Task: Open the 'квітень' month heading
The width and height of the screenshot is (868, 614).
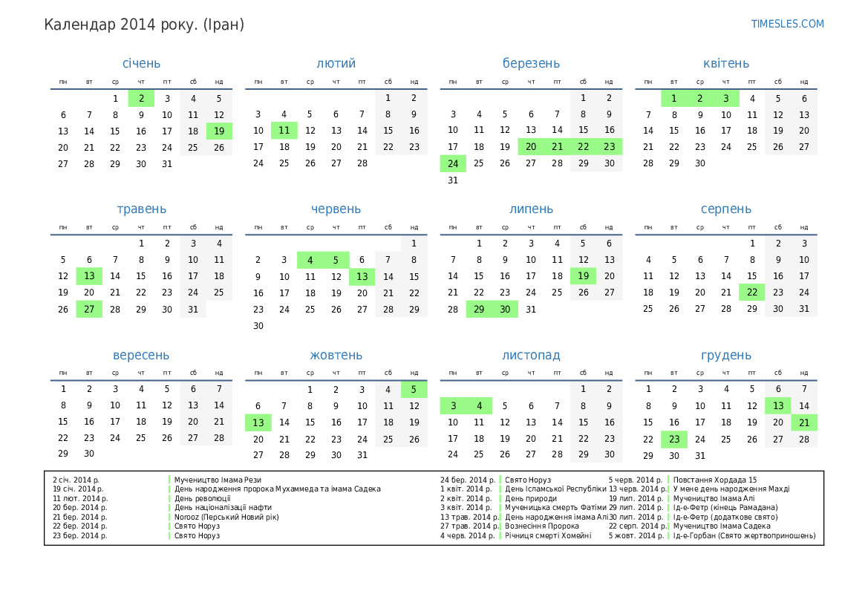Action: (725, 63)
